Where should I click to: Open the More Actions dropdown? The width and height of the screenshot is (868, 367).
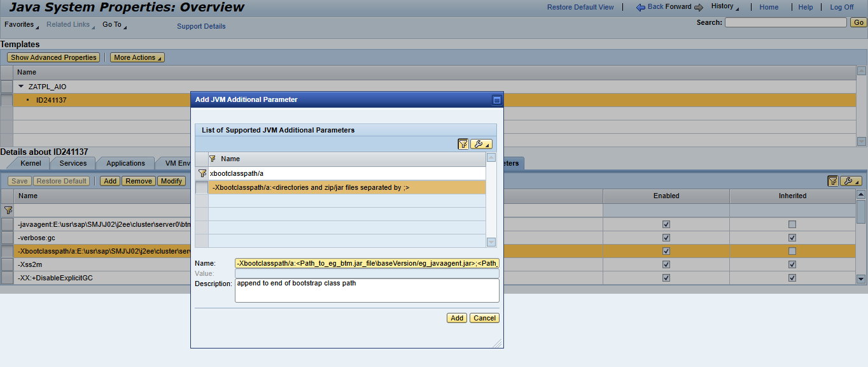pyautogui.click(x=137, y=57)
